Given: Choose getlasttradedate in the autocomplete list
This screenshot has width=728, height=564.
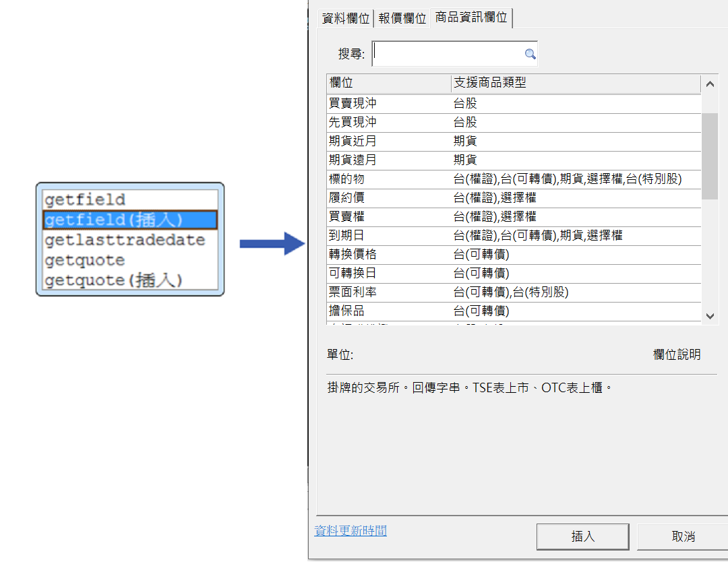Looking at the screenshot, I should [130, 240].
